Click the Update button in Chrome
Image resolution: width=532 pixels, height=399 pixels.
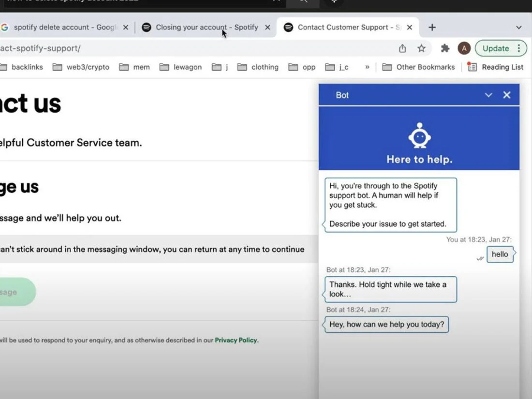click(496, 48)
